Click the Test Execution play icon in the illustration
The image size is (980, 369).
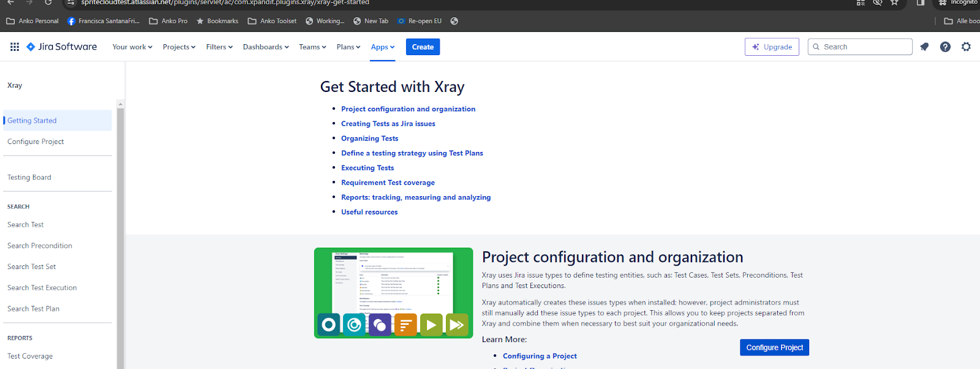[431, 324]
